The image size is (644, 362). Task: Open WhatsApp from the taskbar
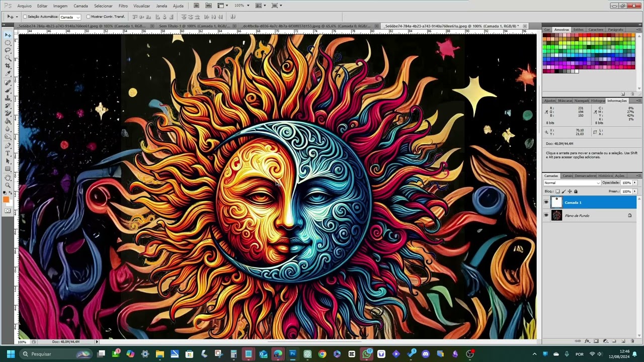pos(367,354)
